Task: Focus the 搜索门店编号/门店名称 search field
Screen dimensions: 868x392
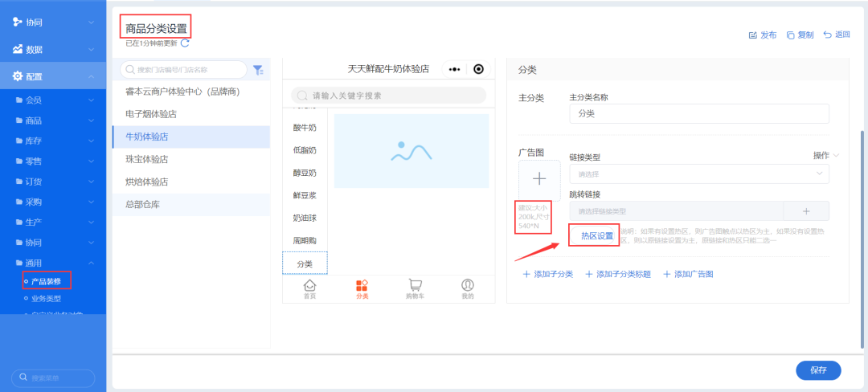Action: coord(184,70)
